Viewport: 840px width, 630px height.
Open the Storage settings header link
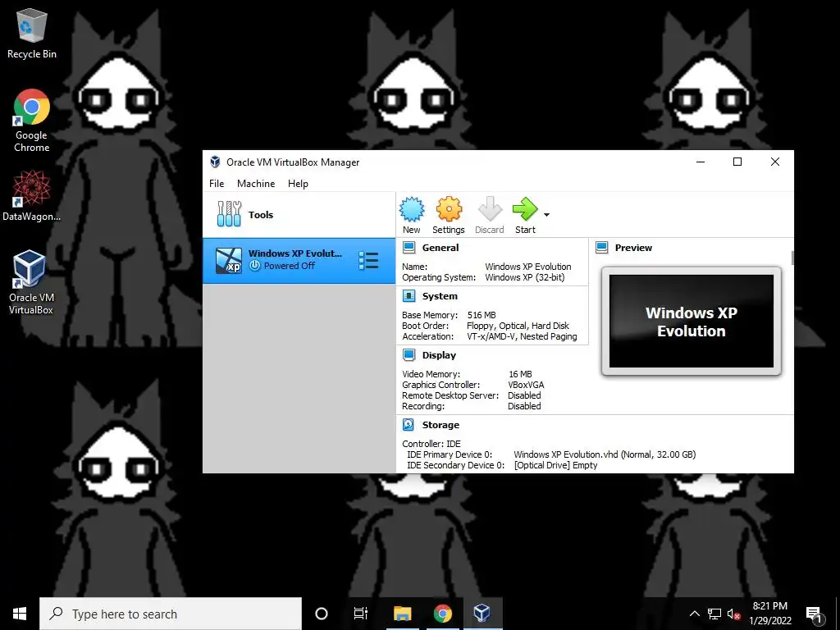441,425
